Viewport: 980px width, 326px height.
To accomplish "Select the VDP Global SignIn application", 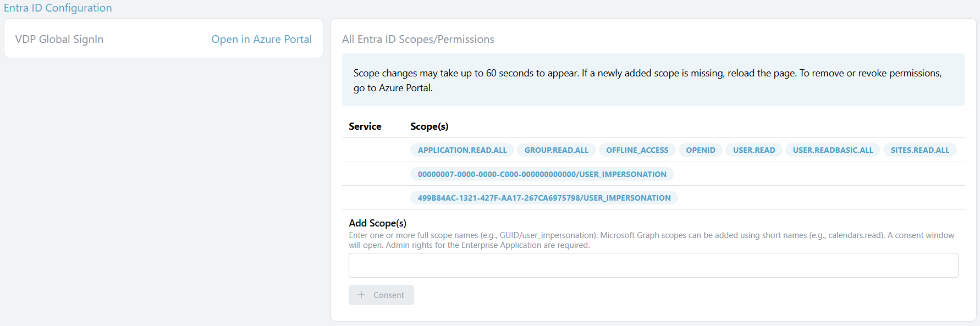I will pyautogui.click(x=59, y=39).
